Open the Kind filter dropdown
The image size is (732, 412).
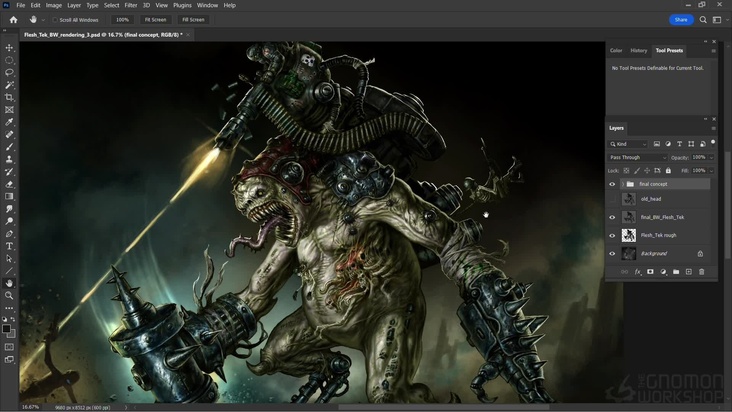point(628,144)
